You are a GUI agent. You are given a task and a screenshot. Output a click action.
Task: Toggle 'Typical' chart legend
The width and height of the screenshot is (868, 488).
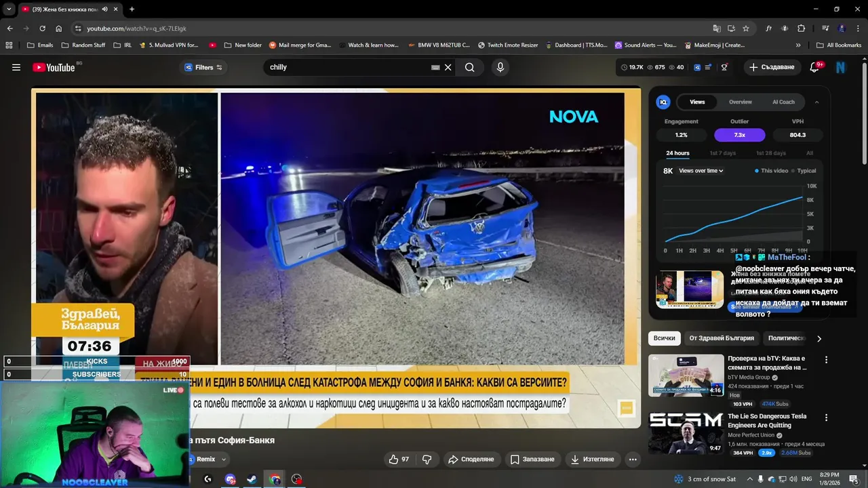[x=804, y=171]
